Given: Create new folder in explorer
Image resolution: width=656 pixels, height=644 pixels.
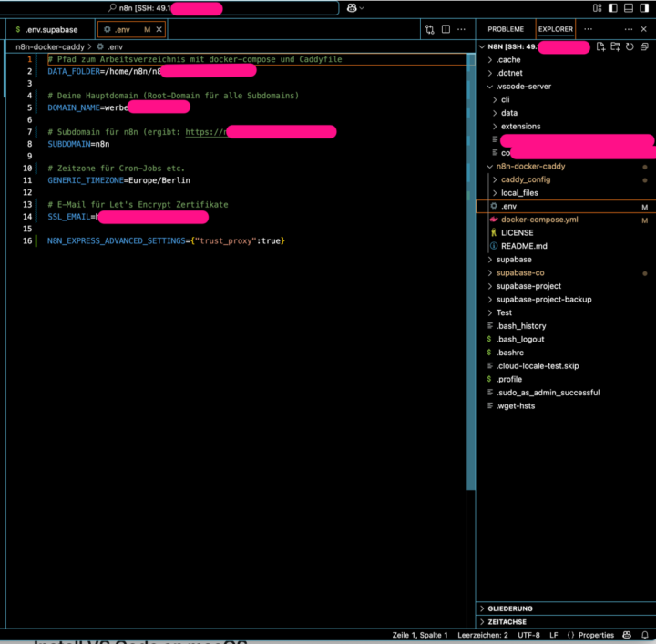Looking at the screenshot, I should tap(615, 46).
